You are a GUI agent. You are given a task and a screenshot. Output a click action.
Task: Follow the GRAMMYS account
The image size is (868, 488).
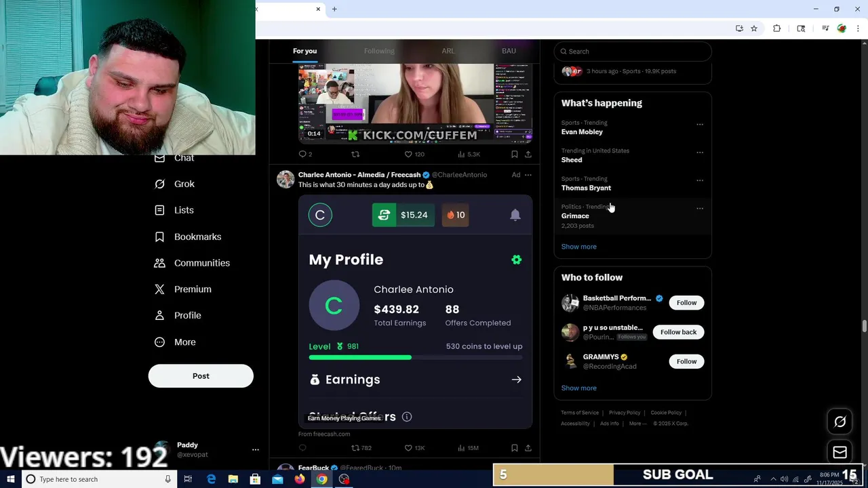tap(686, 361)
